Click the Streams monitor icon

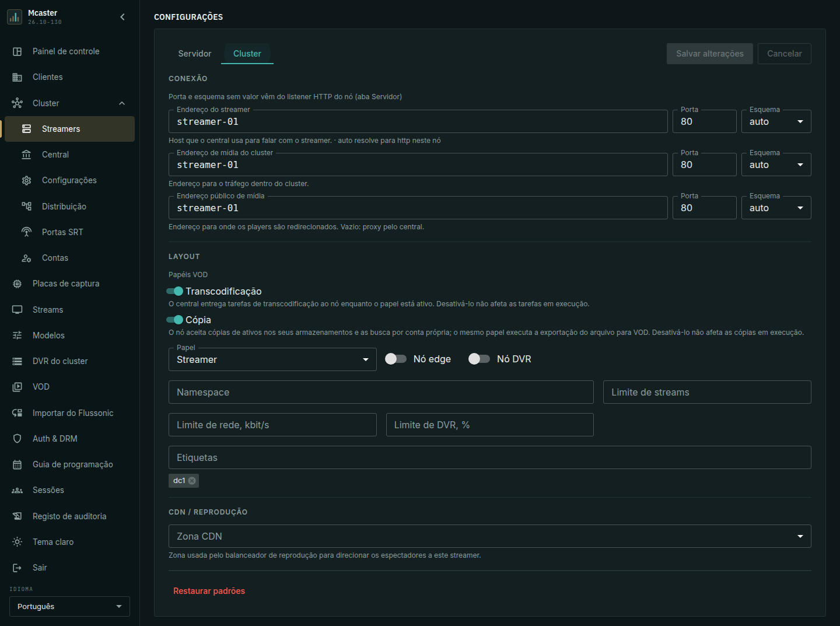[x=17, y=310]
